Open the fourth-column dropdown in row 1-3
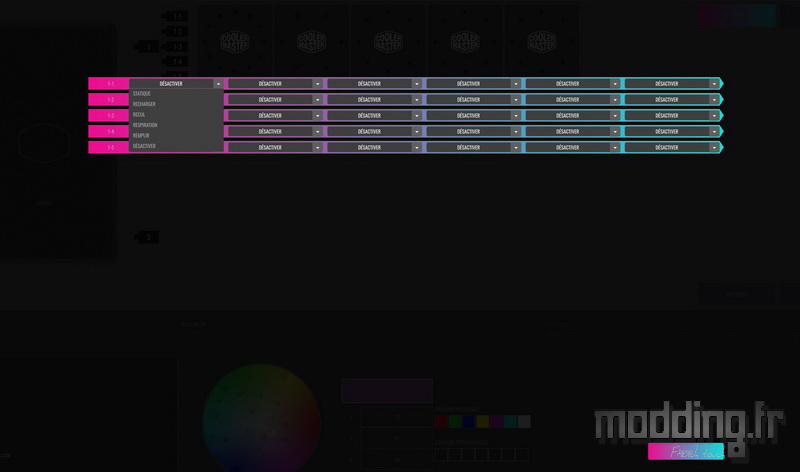Image resolution: width=800 pixels, height=472 pixels. pos(473,116)
